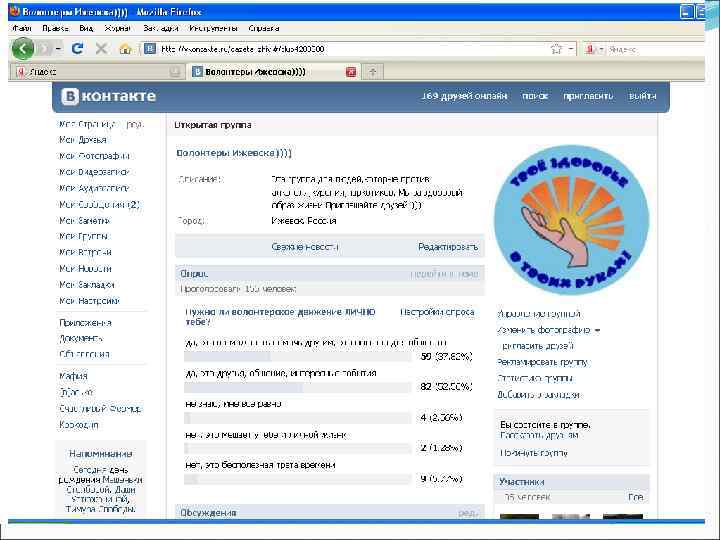Screen dimensions: 720x540
Task: Open Мои Сообщения (2) in sidebar
Action: tap(99, 204)
